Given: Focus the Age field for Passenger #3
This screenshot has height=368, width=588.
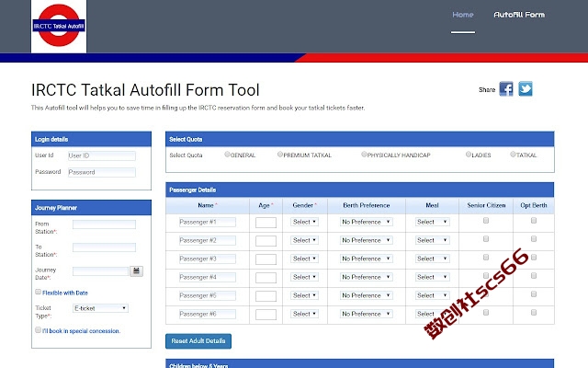Looking at the screenshot, I should [x=266, y=259].
